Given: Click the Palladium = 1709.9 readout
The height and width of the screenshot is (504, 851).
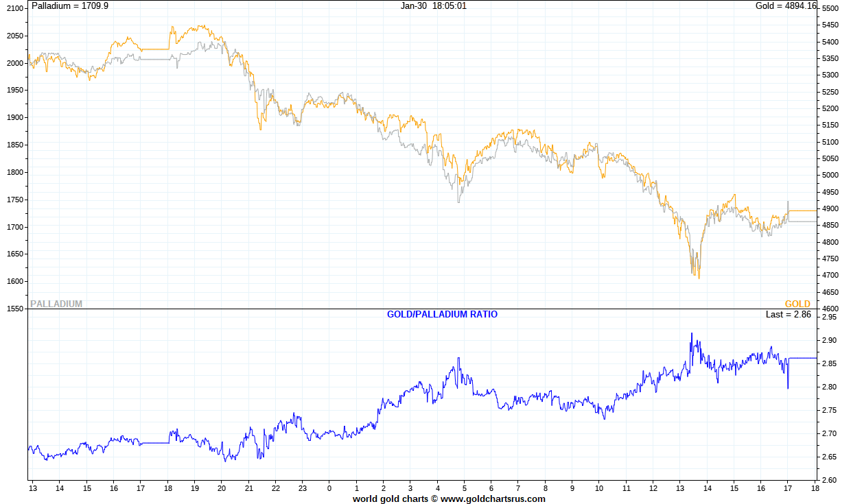Looking at the screenshot, I should pyautogui.click(x=70, y=5).
